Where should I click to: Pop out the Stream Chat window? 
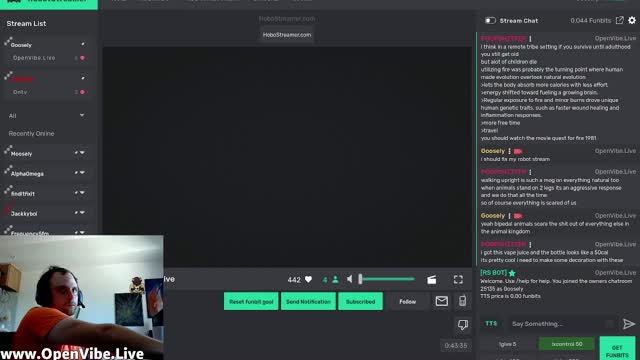pyautogui.click(x=620, y=20)
